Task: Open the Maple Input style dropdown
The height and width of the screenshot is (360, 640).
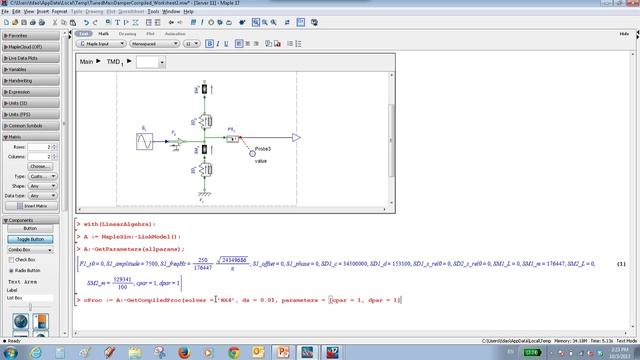Action: coord(101,44)
